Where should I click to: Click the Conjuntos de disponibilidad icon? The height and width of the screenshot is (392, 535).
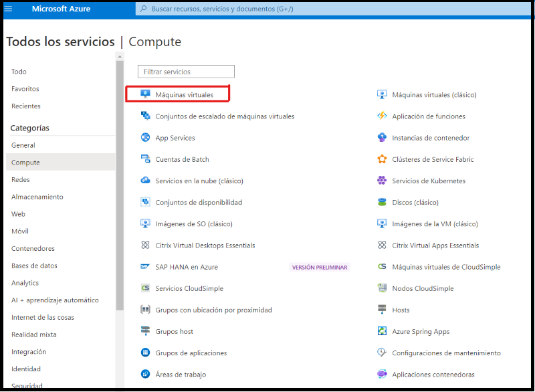145,201
